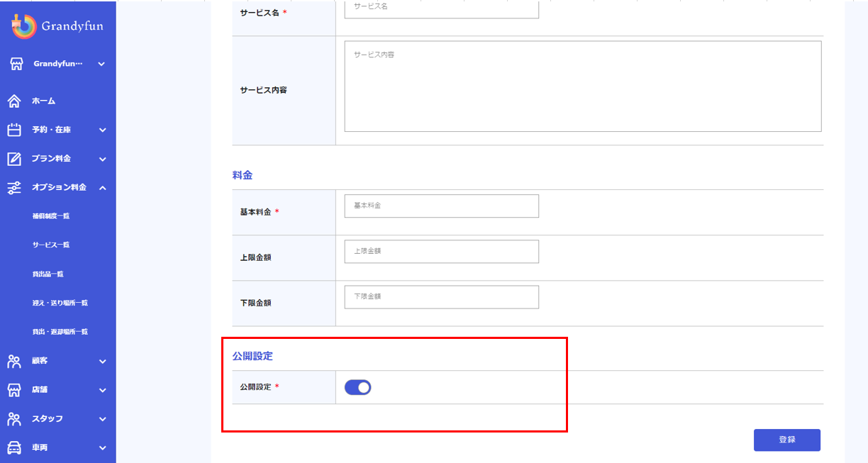Screen dimensions: 868x463
Task: Click the Grandyfun rainbow logo icon
Action: pyautogui.click(x=23, y=26)
